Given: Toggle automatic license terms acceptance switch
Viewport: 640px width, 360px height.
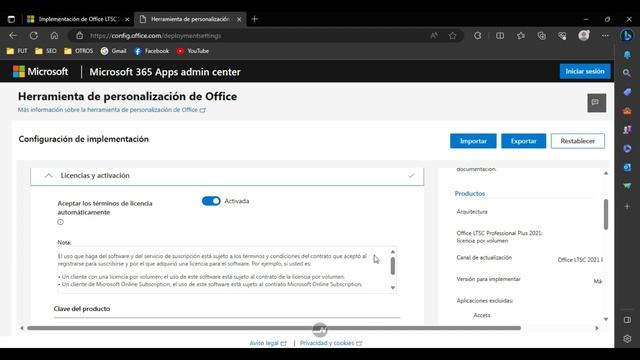Looking at the screenshot, I should pyautogui.click(x=211, y=201).
